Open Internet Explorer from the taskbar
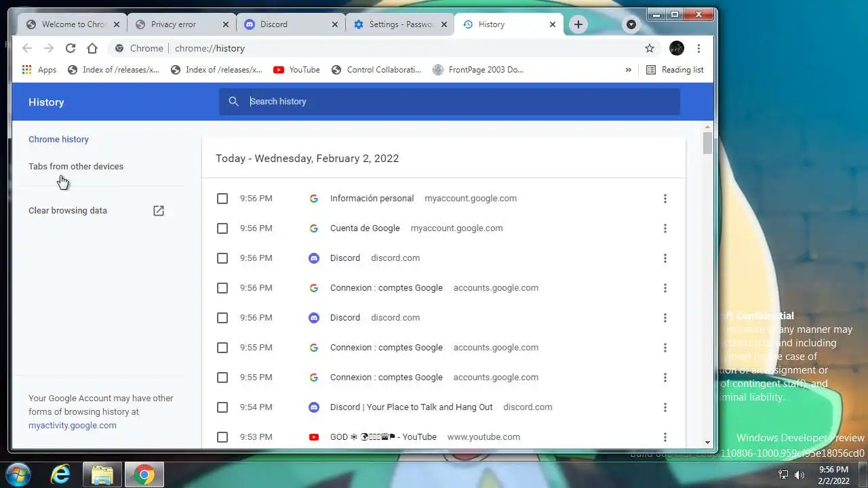 coord(61,474)
